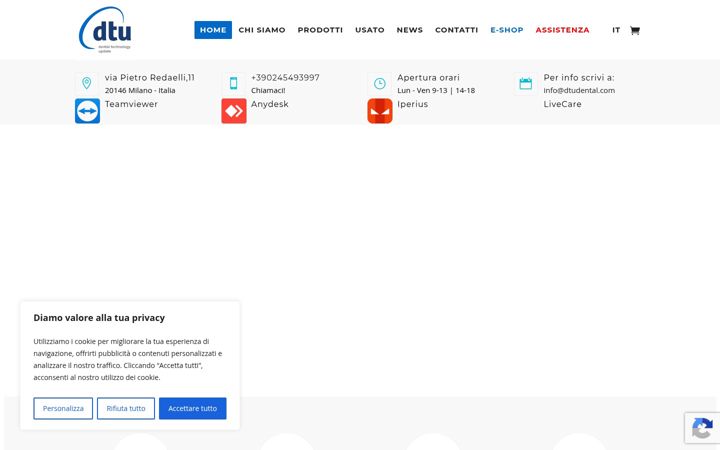Viewport: 720px width, 450px height.
Task: Click Rifiuta tutto button
Action: click(x=126, y=408)
